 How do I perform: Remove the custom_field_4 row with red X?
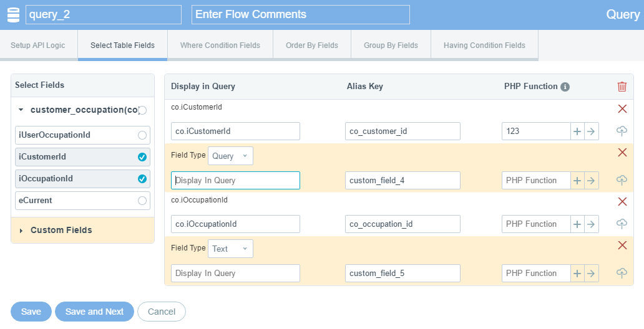point(622,153)
